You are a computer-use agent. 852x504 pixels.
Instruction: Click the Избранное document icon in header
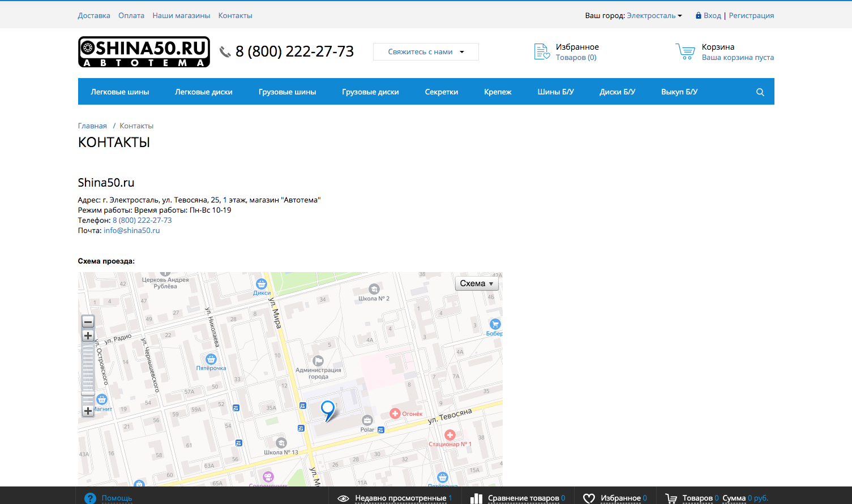[542, 51]
